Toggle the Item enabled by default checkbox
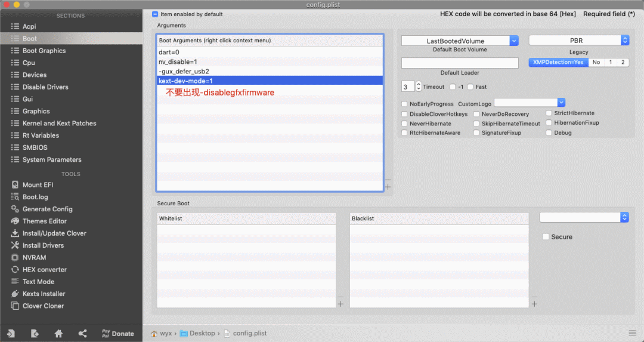This screenshot has height=342, width=644. tap(155, 14)
